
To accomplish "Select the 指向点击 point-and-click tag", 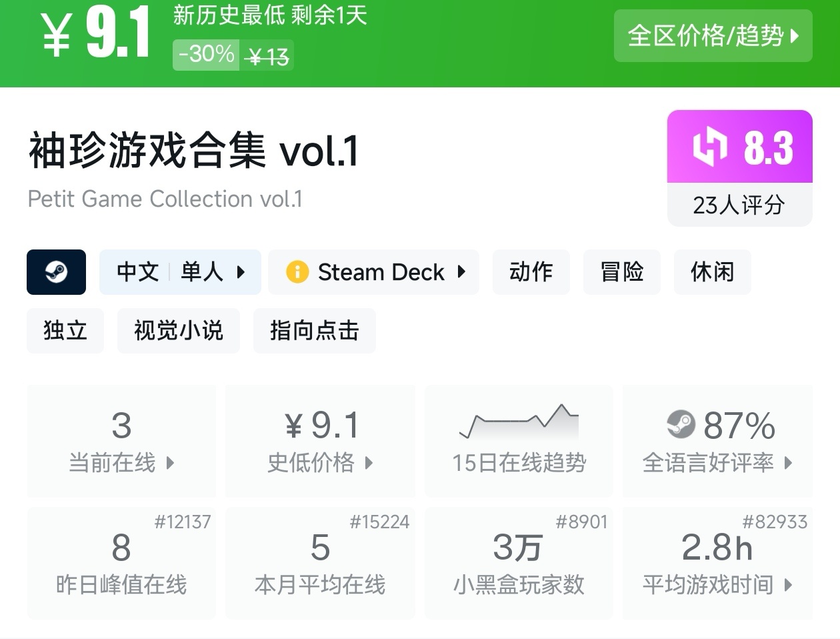I will pyautogui.click(x=315, y=331).
